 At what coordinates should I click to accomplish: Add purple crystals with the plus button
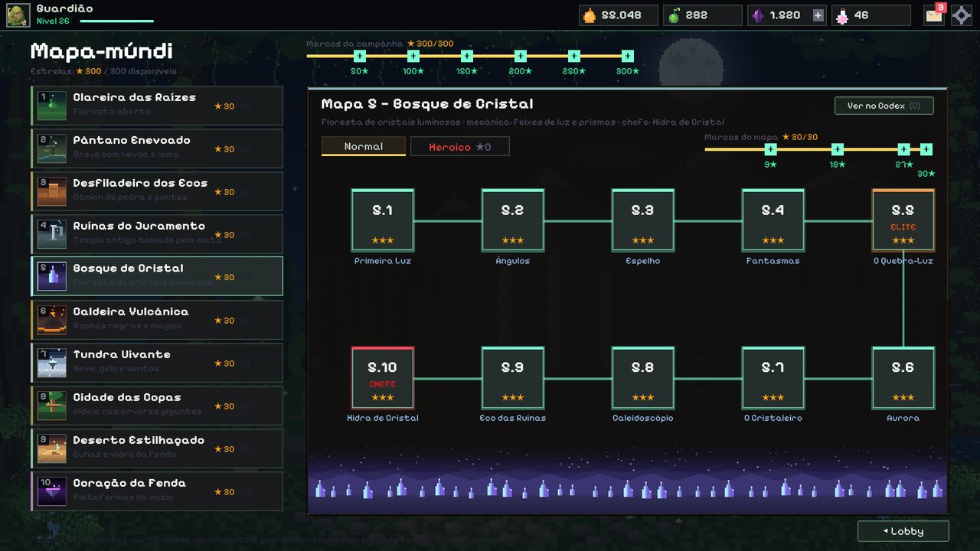tap(818, 15)
